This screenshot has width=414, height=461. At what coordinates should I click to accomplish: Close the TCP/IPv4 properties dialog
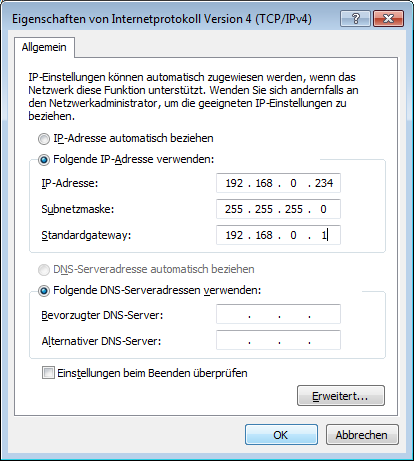click(388, 19)
